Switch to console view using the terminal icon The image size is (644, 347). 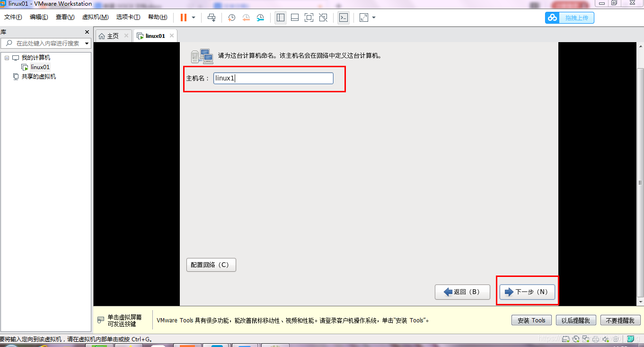pos(344,18)
